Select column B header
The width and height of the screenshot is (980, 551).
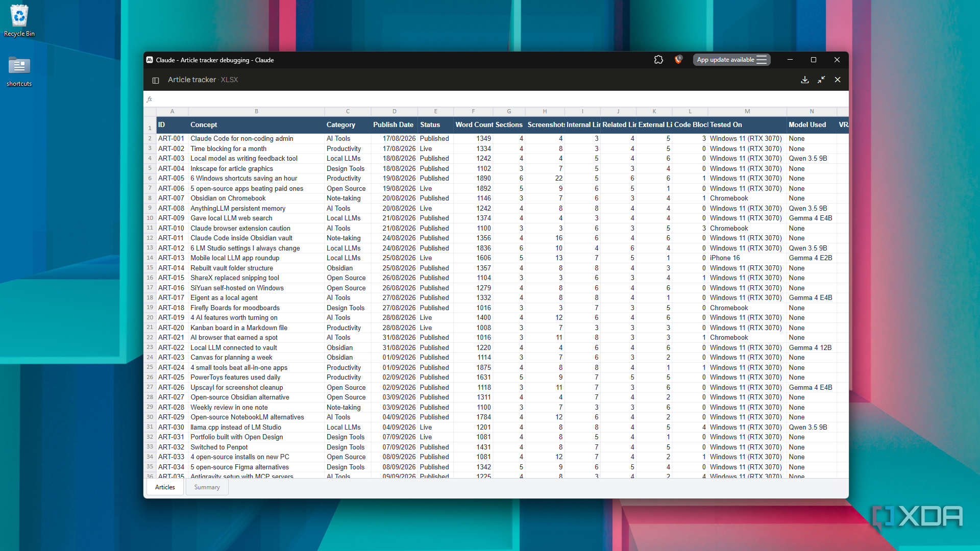pyautogui.click(x=256, y=111)
